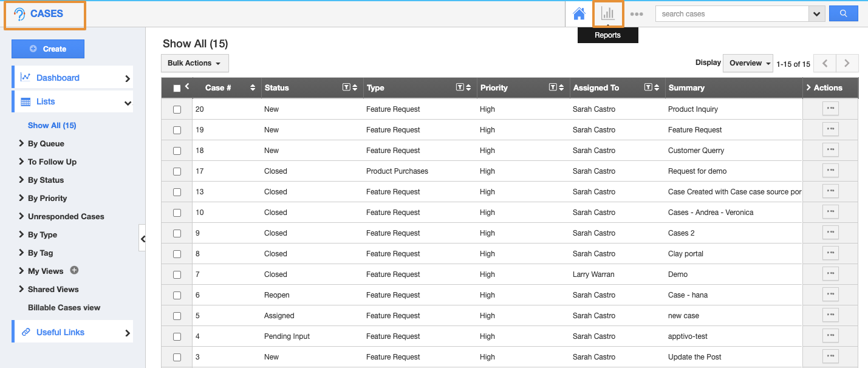This screenshot has height=368, width=868.
Task: Open the Billable Cases view link
Action: [x=64, y=307]
